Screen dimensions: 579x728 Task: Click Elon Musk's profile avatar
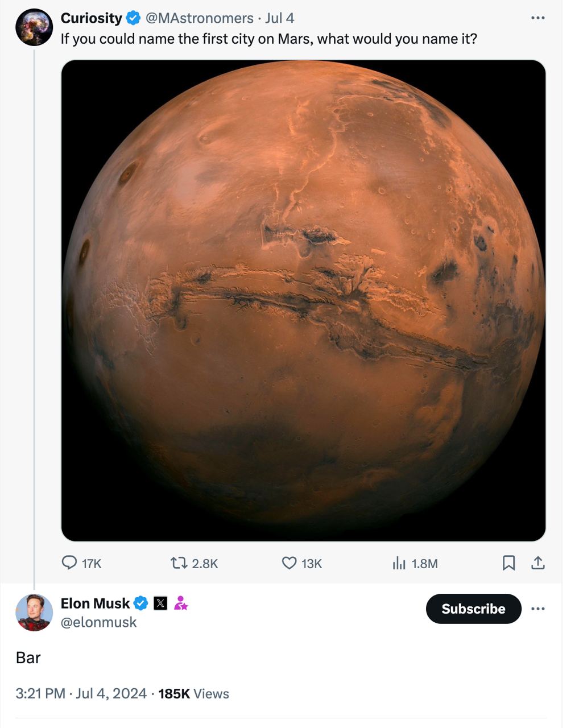34,613
